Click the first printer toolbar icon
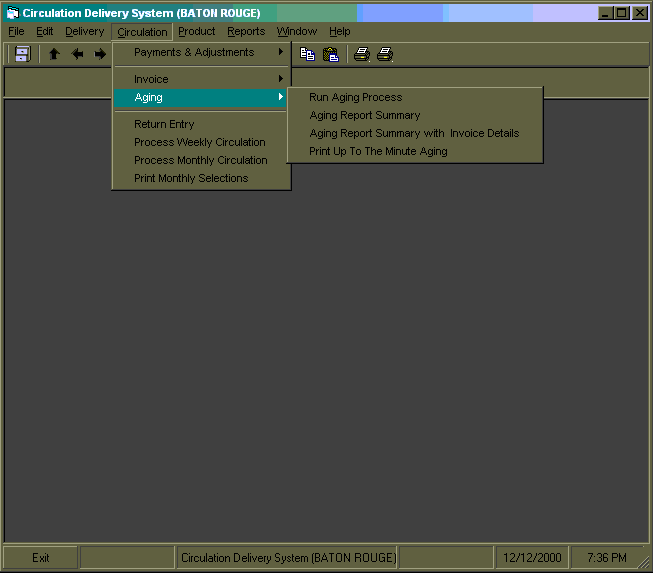This screenshot has width=653, height=573. 362,54
